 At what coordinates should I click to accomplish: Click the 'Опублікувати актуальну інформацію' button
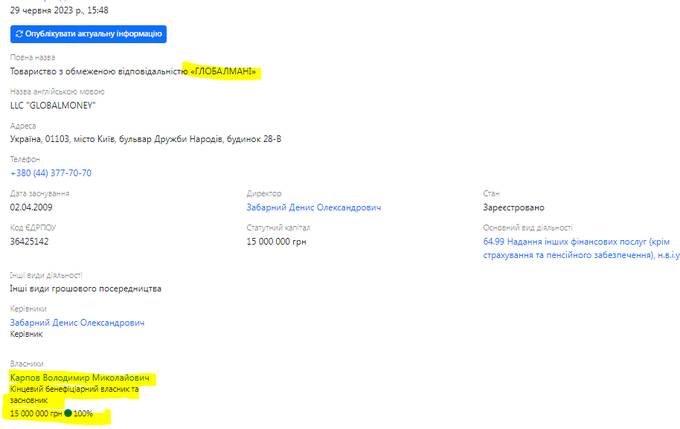pos(88,34)
